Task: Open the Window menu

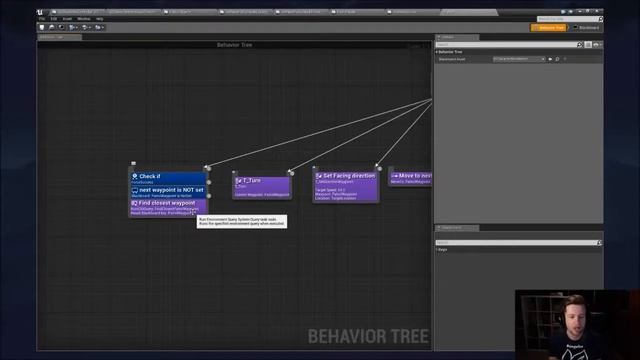Action: coord(84,19)
